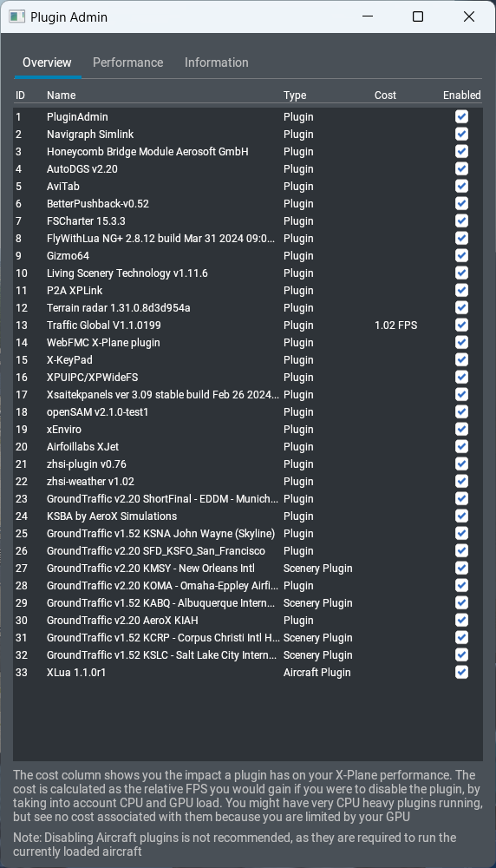Disable Living Scenery Technology checkbox
This screenshot has width=496, height=868.
tap(461, 273)
